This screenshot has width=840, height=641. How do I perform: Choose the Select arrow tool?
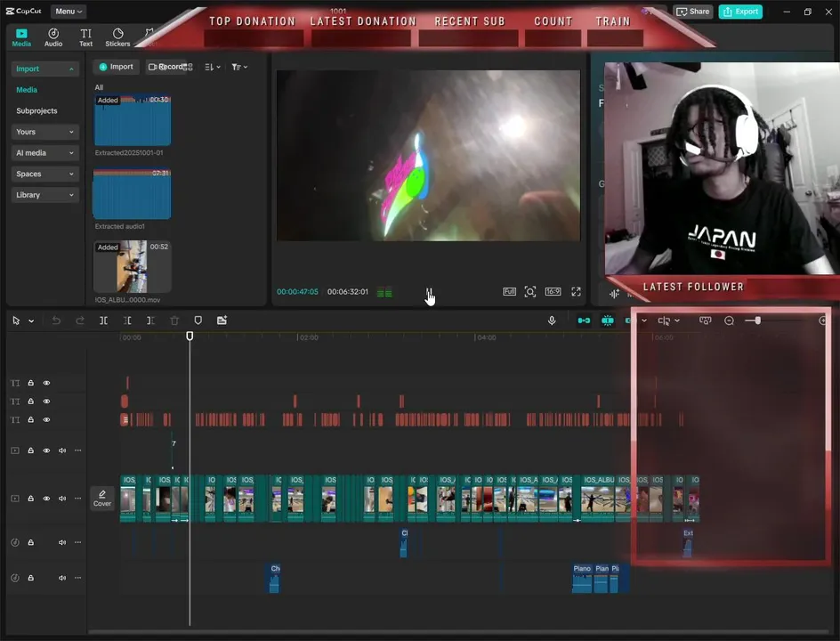point(16,320)
